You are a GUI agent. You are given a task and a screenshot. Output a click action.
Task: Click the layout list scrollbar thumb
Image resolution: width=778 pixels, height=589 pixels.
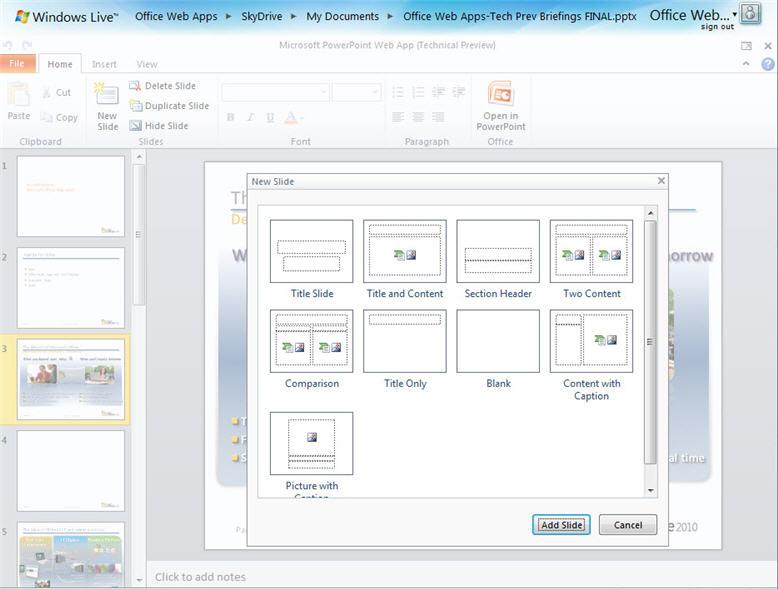(x=650, y=342)
